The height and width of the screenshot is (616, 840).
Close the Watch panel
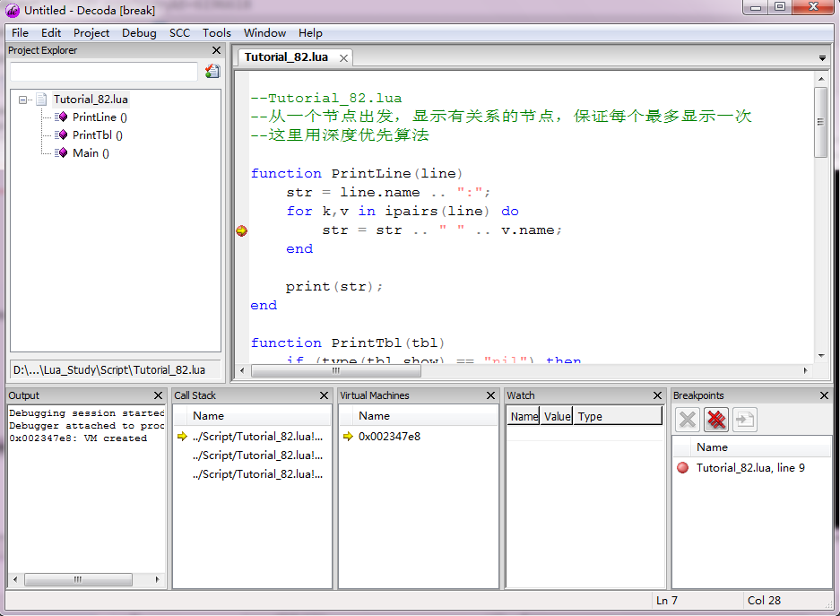(x=658, y=395)
